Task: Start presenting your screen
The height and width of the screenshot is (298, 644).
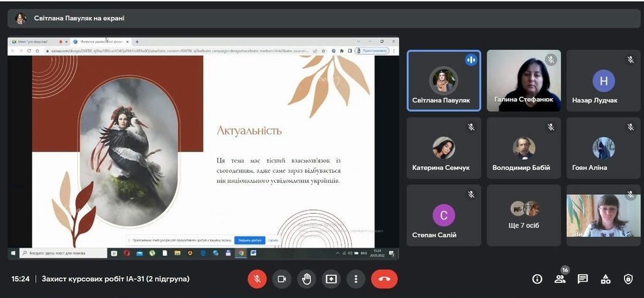Action: [331, 279]
